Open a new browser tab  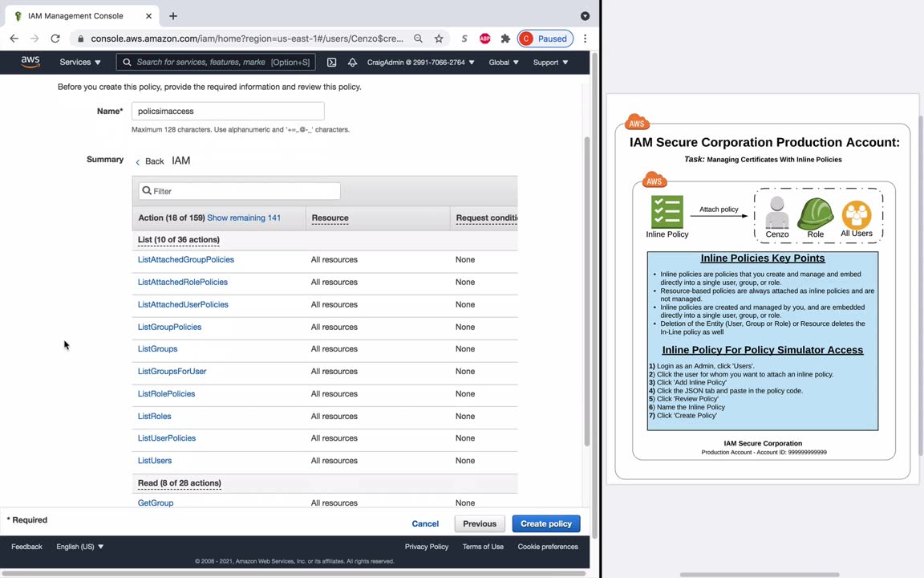[x=172, y=16]
